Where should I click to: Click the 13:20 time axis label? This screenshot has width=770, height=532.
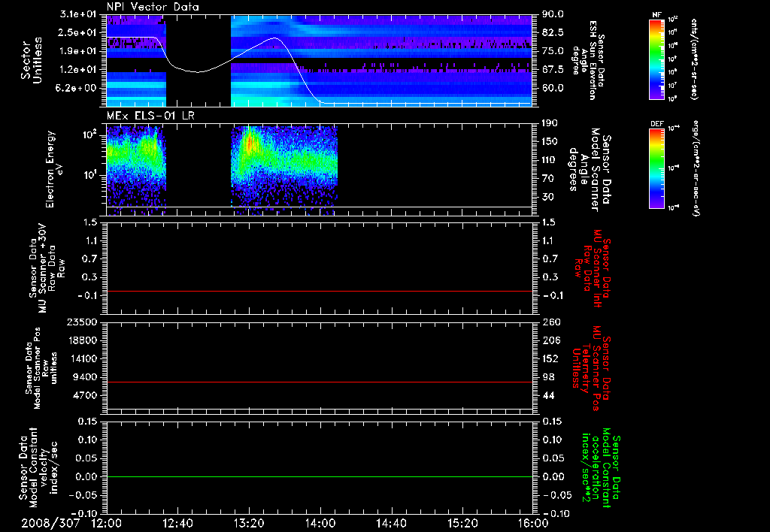point(249,523)
